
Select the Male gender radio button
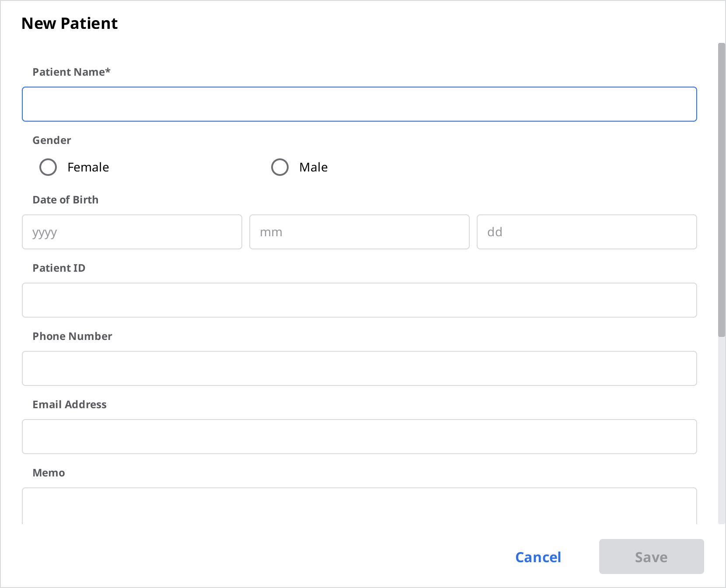point(280,167)
